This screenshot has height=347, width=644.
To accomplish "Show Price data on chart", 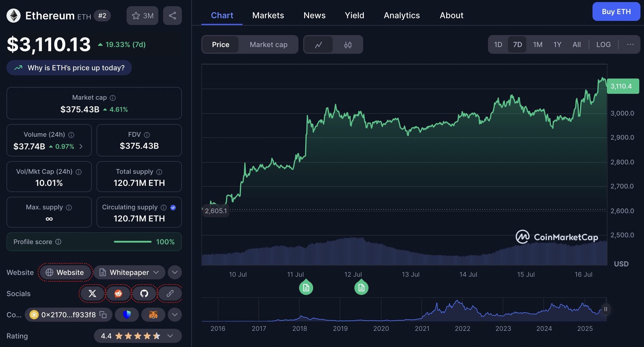I will tap(220, 45).
